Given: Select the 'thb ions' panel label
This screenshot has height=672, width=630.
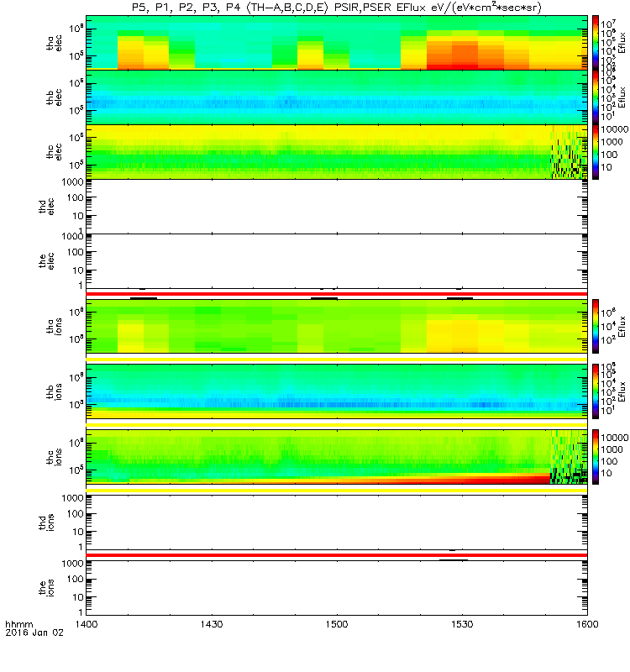Looking at the screenshot, I should coord(54,391).
